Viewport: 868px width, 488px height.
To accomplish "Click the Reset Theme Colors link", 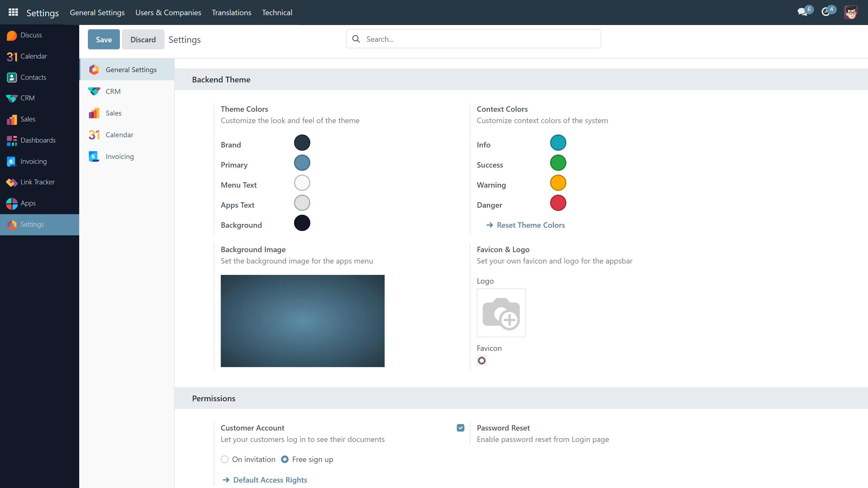I will [x=530, y=225].
